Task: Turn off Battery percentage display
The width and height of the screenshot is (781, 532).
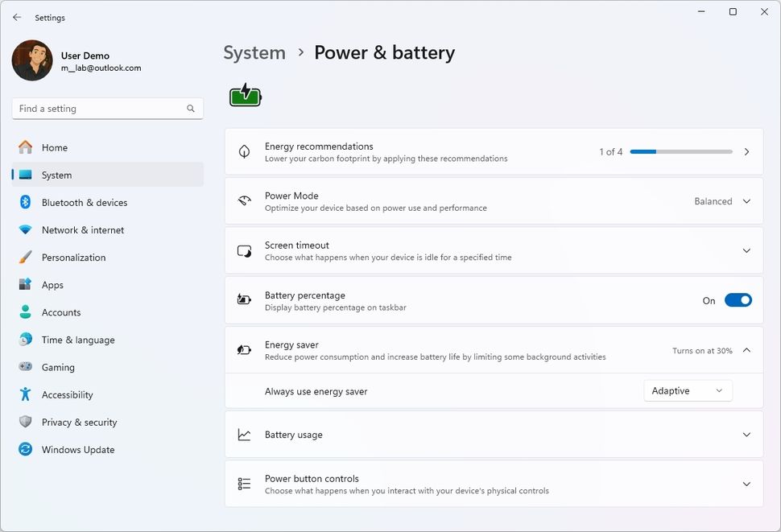Action: (738, 299)
